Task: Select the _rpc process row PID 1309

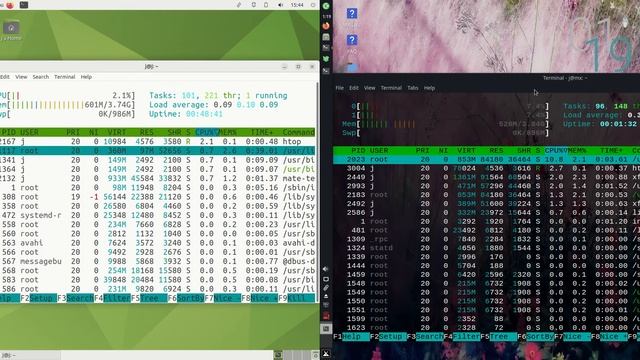Action: coord(487,239)
